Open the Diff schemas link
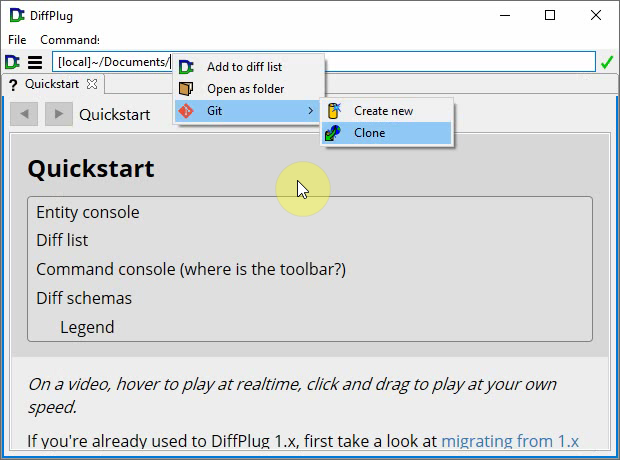Viewport: 620px width, 460px height. click(84, 298)
